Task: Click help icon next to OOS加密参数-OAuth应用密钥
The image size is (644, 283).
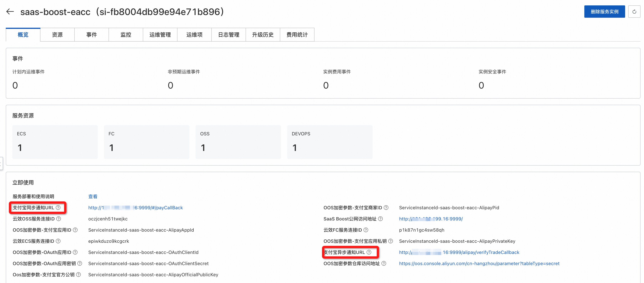Action: click(x=80, y=263)
